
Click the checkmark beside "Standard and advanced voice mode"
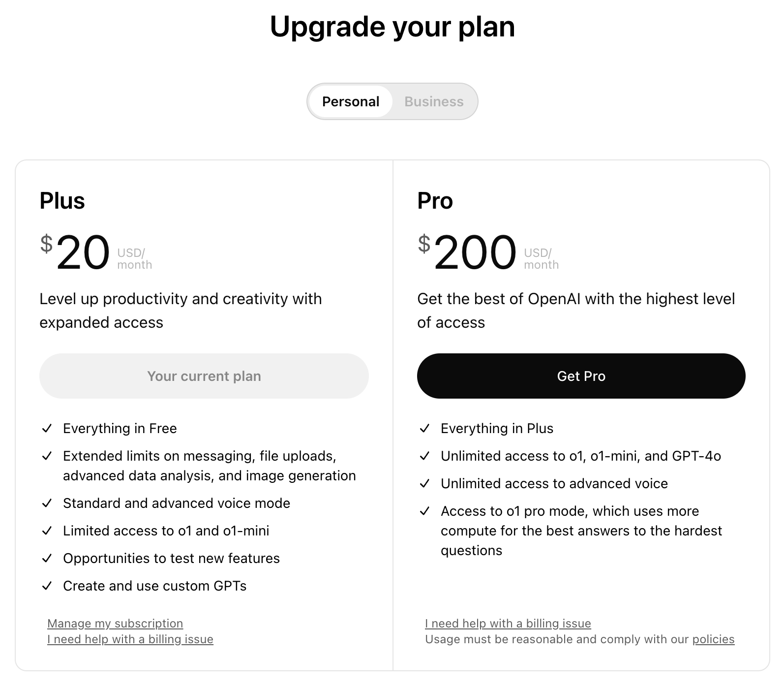pos(47,503)
